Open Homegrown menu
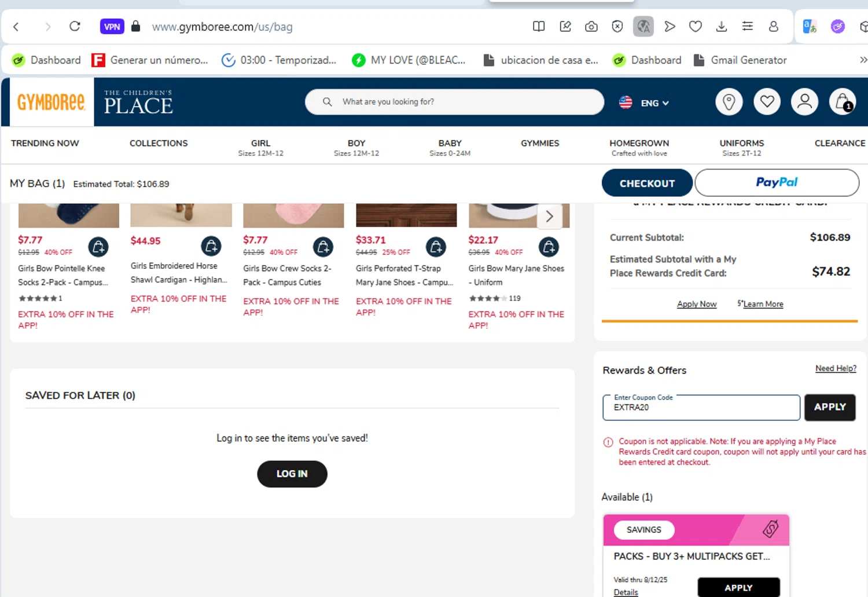The width and height of the screenshot is (868, 597). [x=639, y=148]
